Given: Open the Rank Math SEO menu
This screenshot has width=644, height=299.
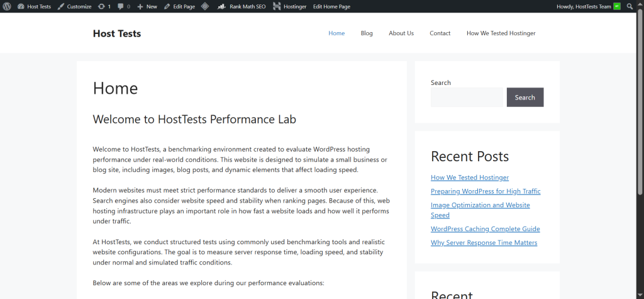Looking at the screenshot, I should 241,6.
